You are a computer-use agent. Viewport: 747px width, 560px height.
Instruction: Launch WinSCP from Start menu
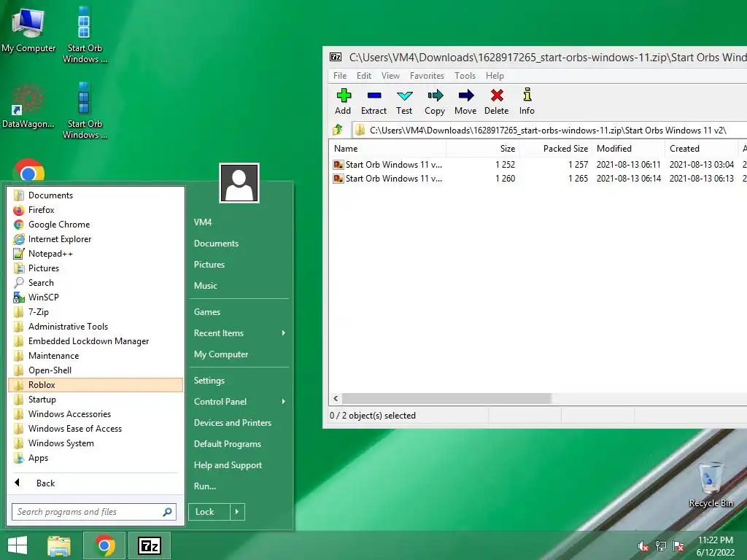click(96, 297)
